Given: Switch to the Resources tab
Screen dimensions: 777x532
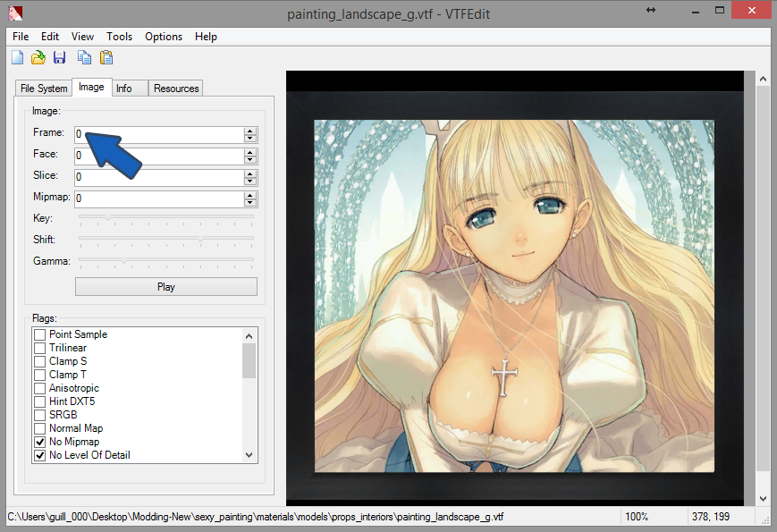Looking at the screenshot, I should click(176, 89).
